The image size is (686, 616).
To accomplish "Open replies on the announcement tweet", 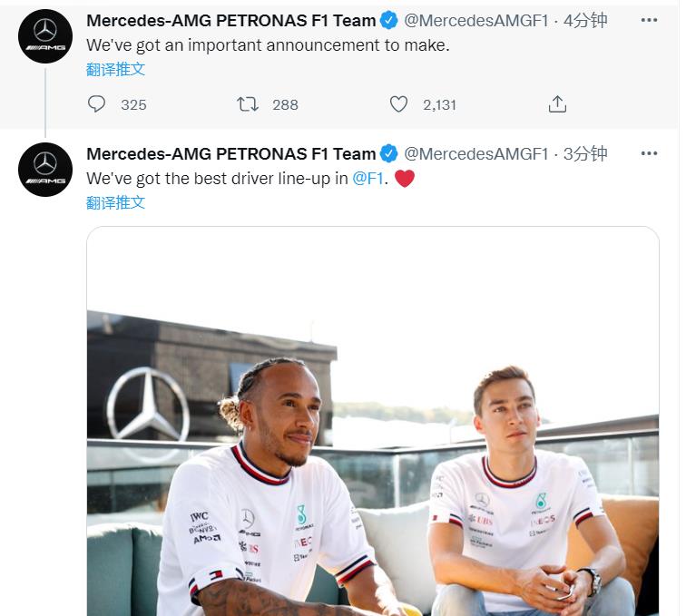I will pyautogui.click(x=96, y=104).
